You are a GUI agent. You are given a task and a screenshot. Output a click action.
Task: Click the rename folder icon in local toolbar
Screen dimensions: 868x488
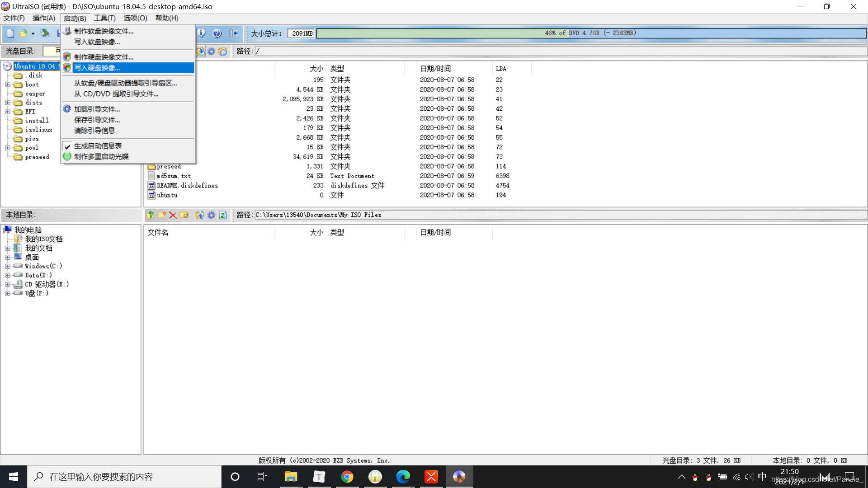pyautogui.click(x=184, y=215)
